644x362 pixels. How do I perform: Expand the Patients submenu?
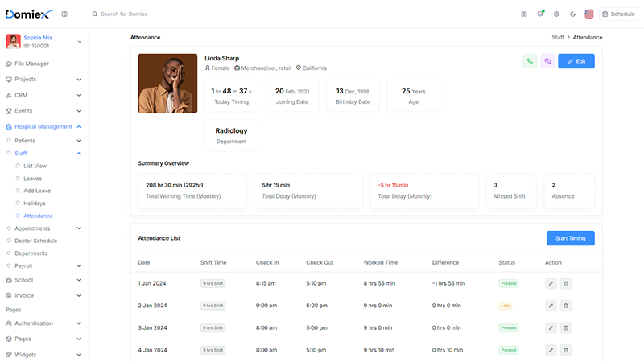click(43, 141)
